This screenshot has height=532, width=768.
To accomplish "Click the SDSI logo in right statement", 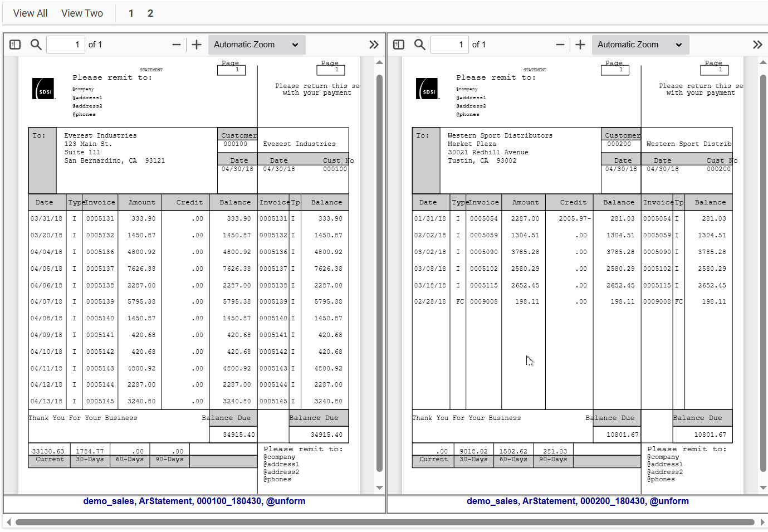I will click(x=427, y=89).
